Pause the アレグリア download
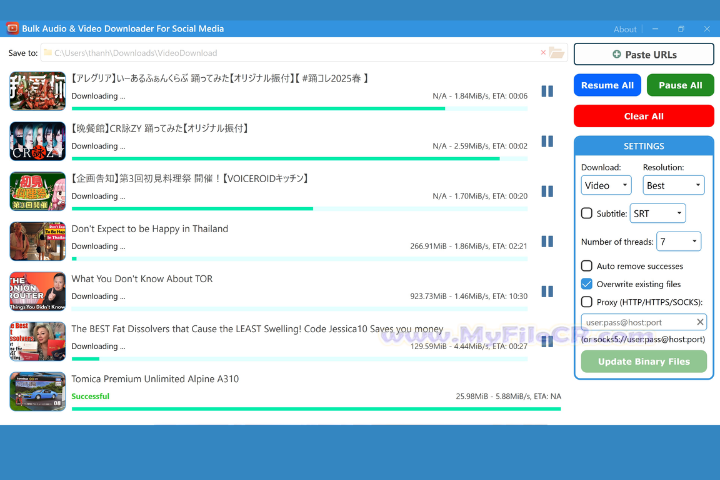This screenshot has width=720, height=480. click(547, 91)
